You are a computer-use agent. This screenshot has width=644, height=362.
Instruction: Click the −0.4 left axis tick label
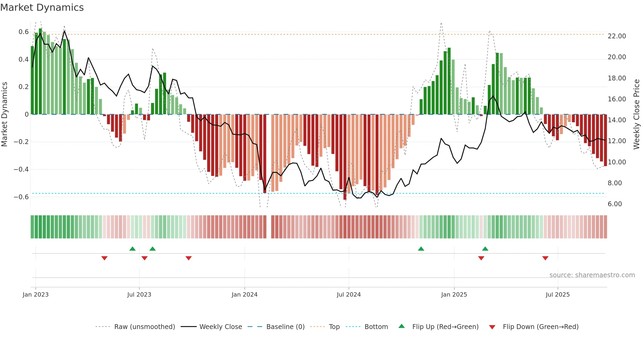21,169
